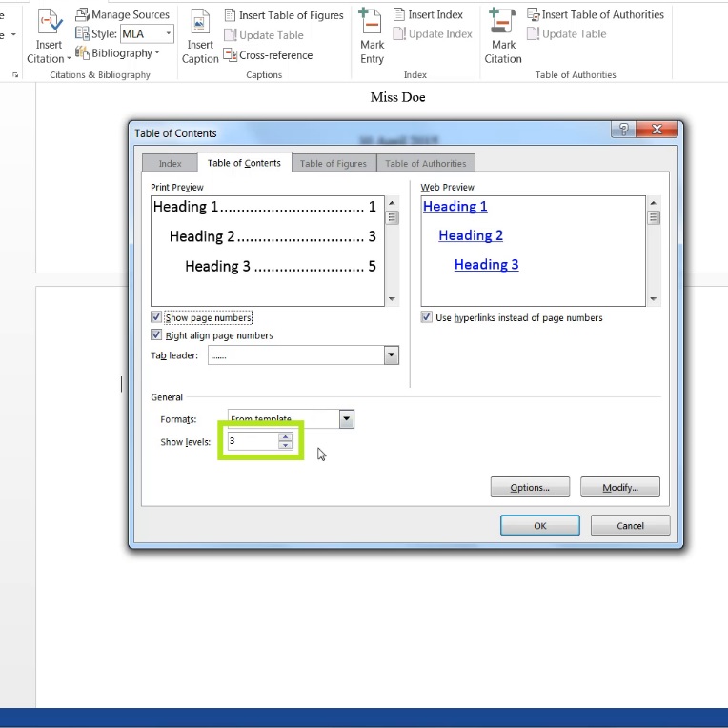Click Insert Index

tap(428, 15)
